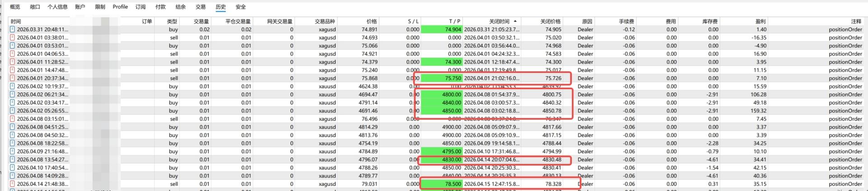The height and width of the screenshot is (191, 868).
Task: Click the 关闭价格 column header
Action: 551,21
